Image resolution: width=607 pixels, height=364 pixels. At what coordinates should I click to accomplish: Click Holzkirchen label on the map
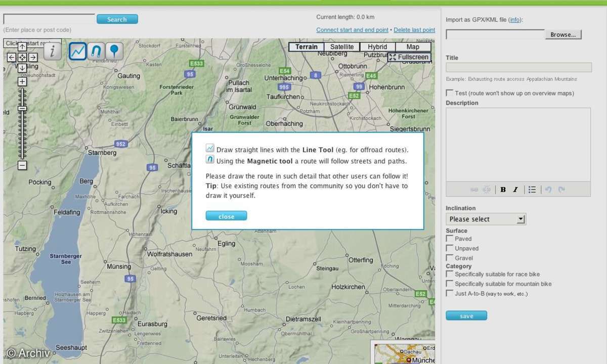(348, 287)
